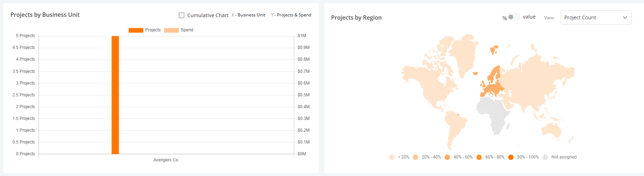Open the Project Count view dropdown

coord(595,17)
